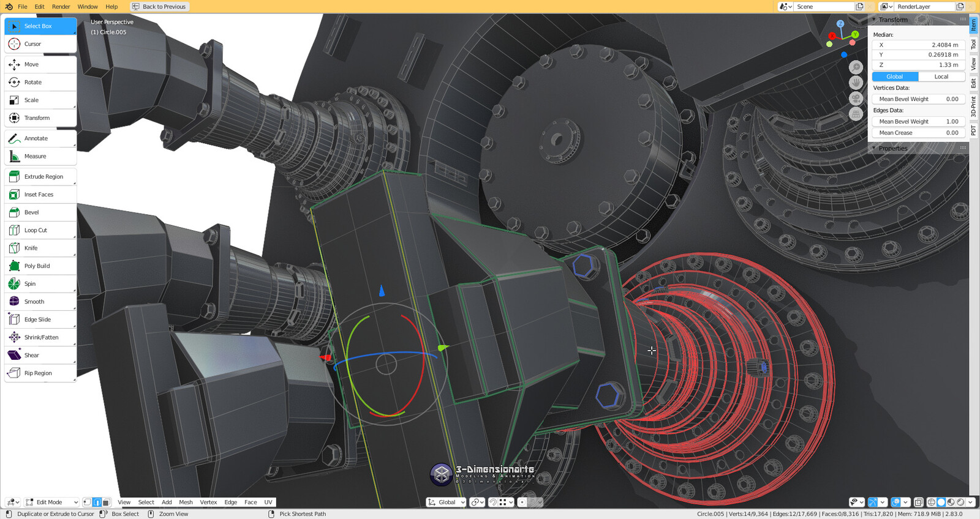Open the Render menu
The image size is (980, 519).
point(61,7)
